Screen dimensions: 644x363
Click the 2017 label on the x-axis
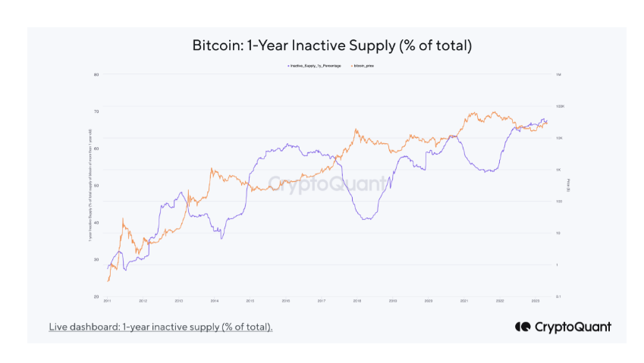pos(321,301)
